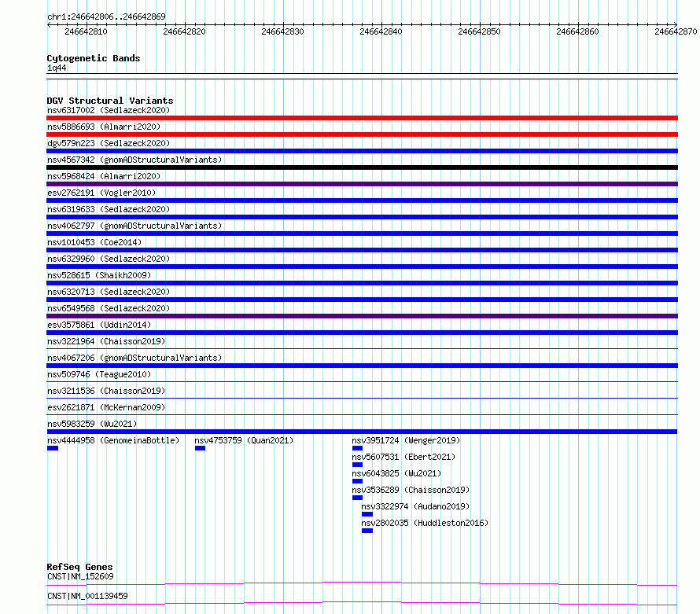This screenshot has height=614, width=700.
Task: Open nsv4067206 (gnomADStructuralVariants)
Action: pos(134,358)
